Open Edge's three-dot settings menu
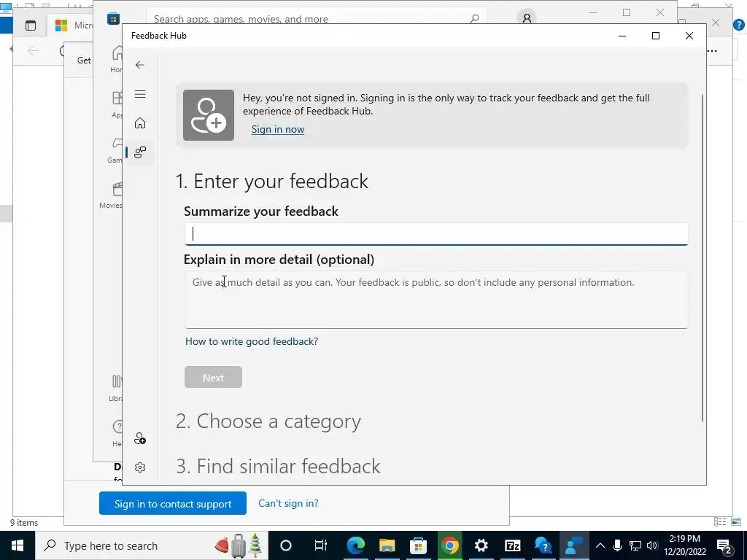Viewport: 747px width, 560px height. click(712, 50)
